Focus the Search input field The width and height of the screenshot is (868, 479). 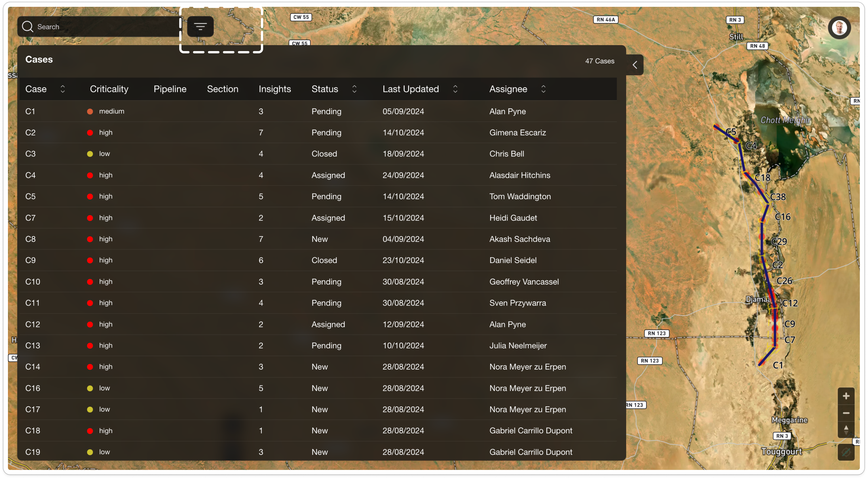click(101, 27)
